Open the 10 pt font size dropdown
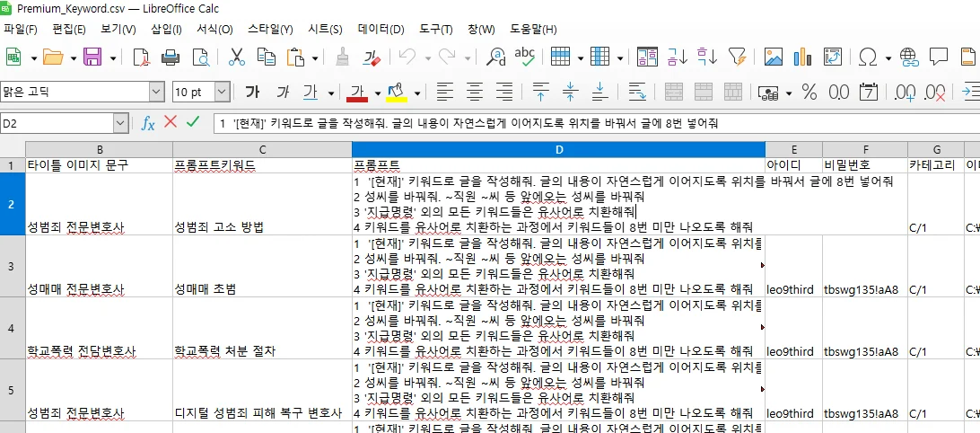This screenshot has width=980, height=433. pyautogui.click(x=221, y=92)
